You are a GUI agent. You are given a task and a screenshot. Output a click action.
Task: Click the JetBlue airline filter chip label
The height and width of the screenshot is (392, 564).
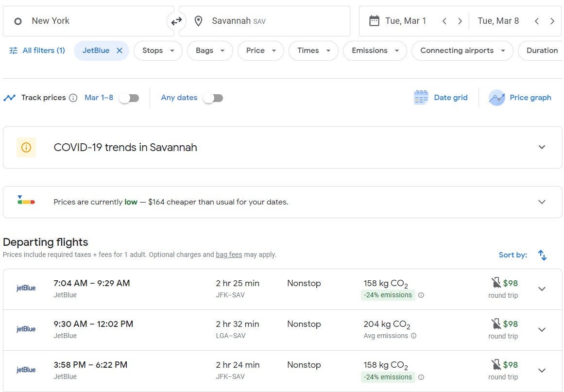tap(96, 51)
